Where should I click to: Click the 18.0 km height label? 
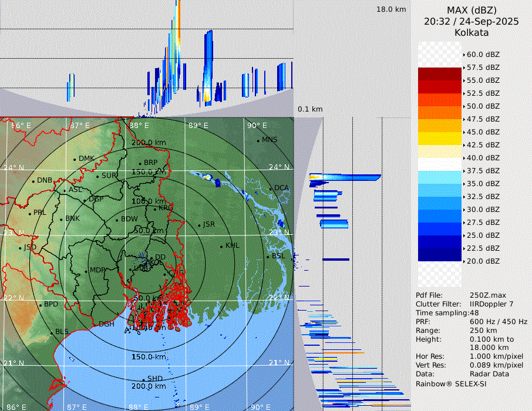[391, 9]
